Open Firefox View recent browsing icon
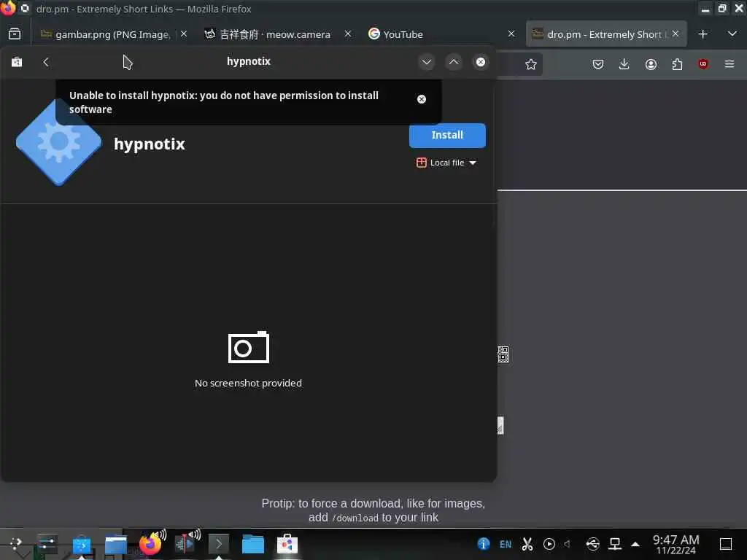 pyautogui.click(x=15, y=34)
